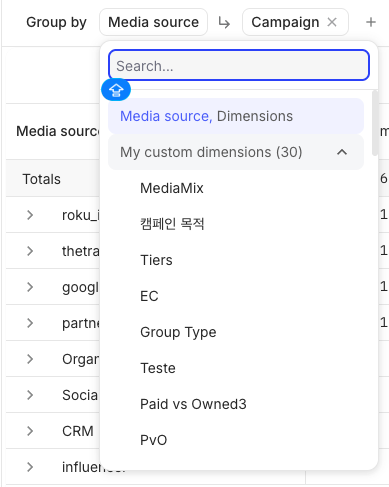Click the dropdown list scrollbar
This screenshot has width=389, height=487.
(x=375, y=123)
